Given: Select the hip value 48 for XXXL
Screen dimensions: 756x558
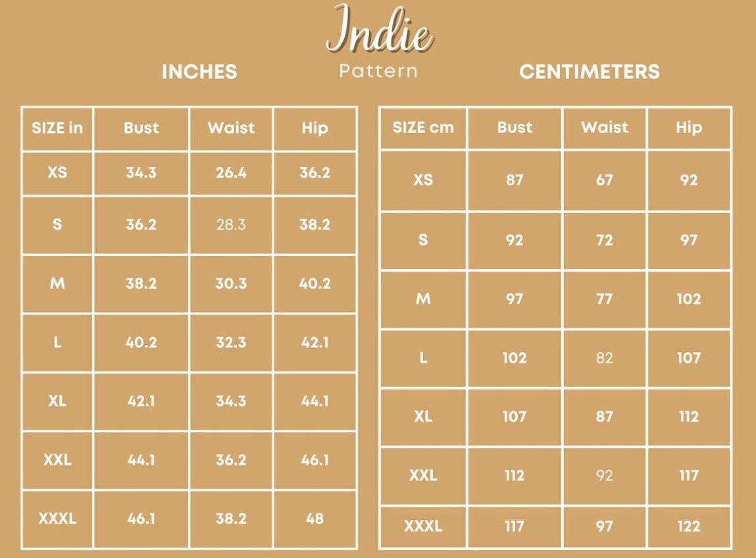Looking at the screenshot, I should pyautogui.click(x=315, y=519).
